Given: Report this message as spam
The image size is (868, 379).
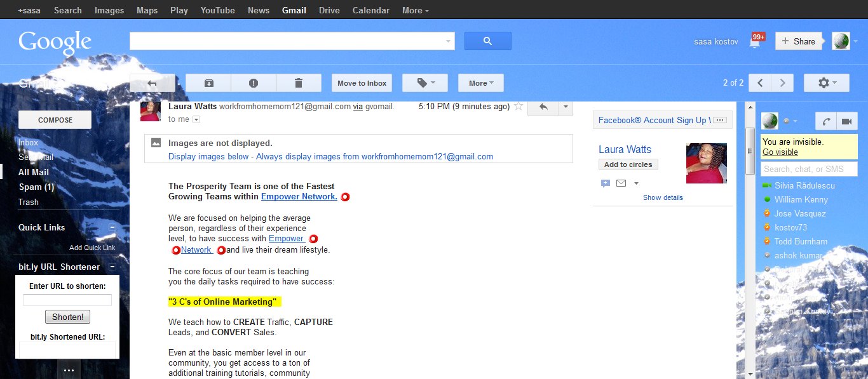Looking at the screenshot, I should click(254, 83).
